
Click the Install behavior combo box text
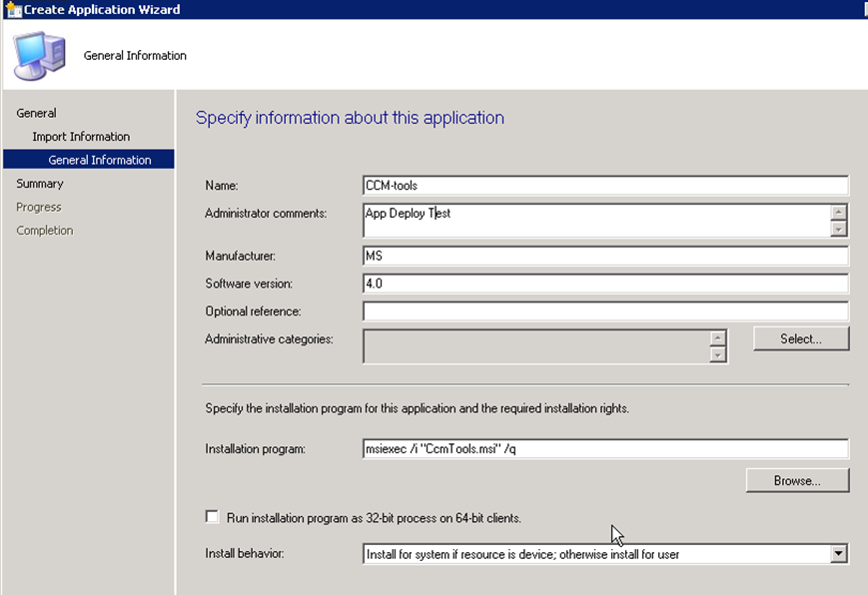click(522, 554)
